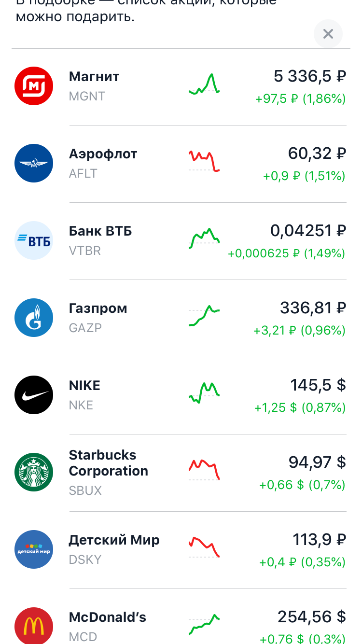View the Аэрофлот red price chart
This screenshot has width=362, height=644.
(204, 161)
